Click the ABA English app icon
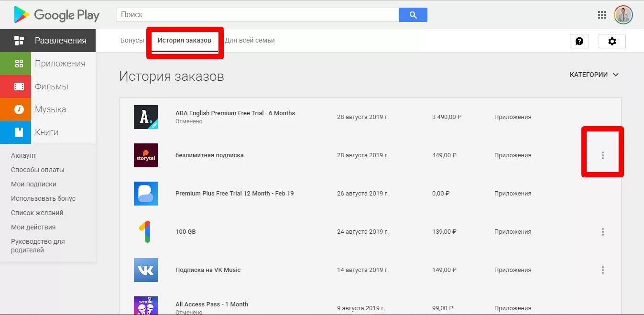This screenshot has height=315, width=644. (146, 117)
